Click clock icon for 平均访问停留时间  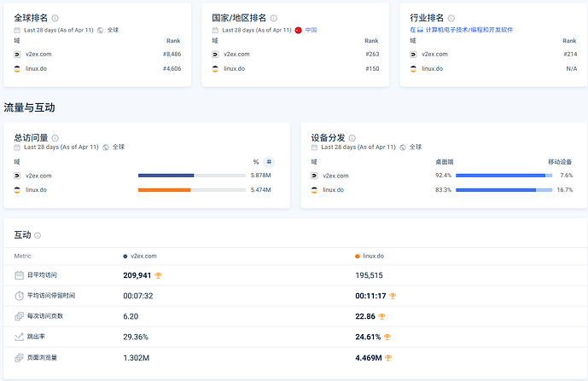click(x=19, y=296)
